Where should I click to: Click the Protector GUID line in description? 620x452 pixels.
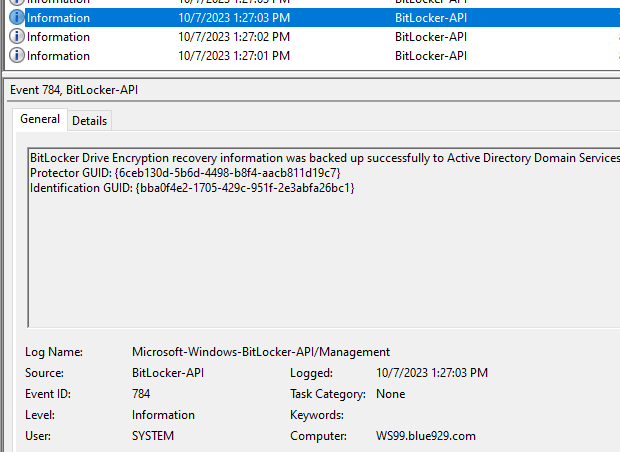pos(185,173)
